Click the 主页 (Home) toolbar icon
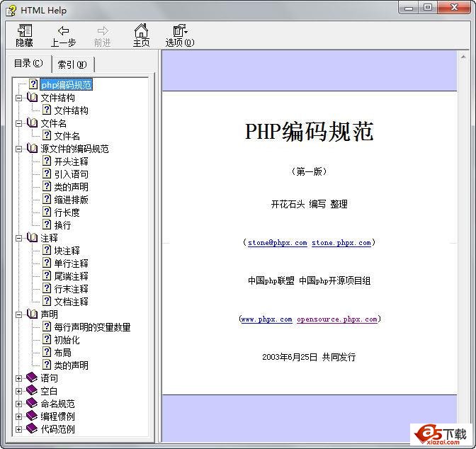 tap(141, 30)
